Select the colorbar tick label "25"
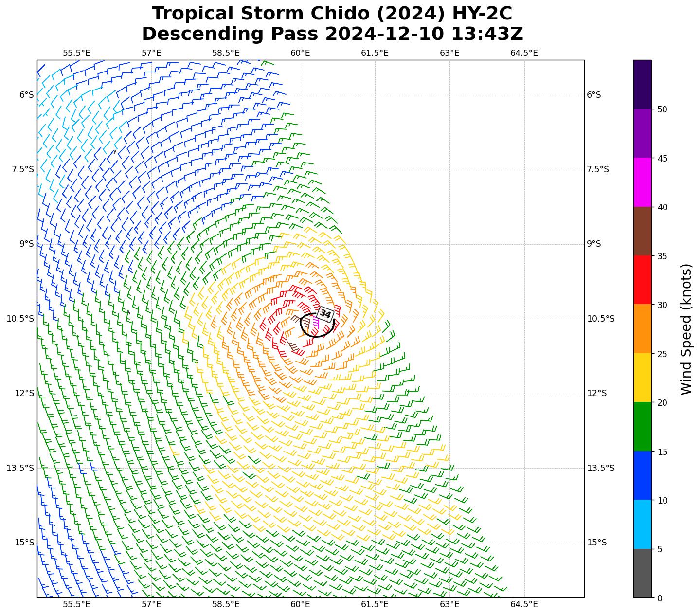Screen dimensions: 700x615 662,354
